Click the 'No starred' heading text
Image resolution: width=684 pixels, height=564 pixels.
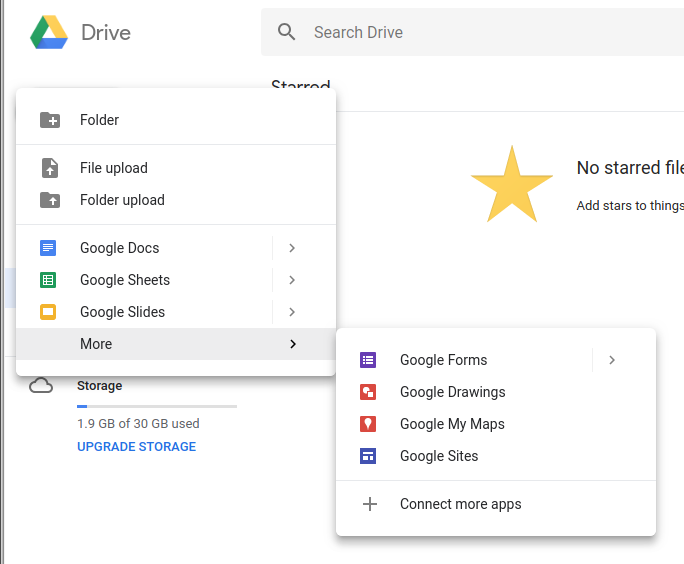tap(619, 168)
